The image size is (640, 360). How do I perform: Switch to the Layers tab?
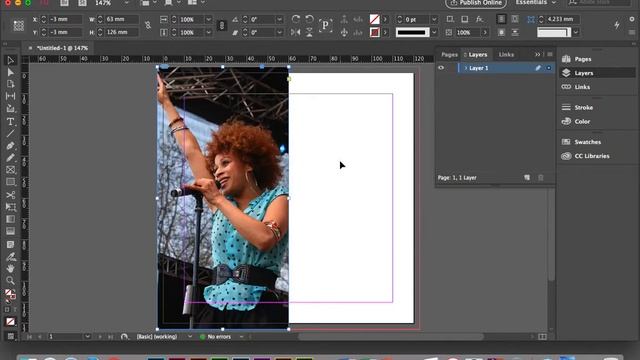tap(477, 55)
